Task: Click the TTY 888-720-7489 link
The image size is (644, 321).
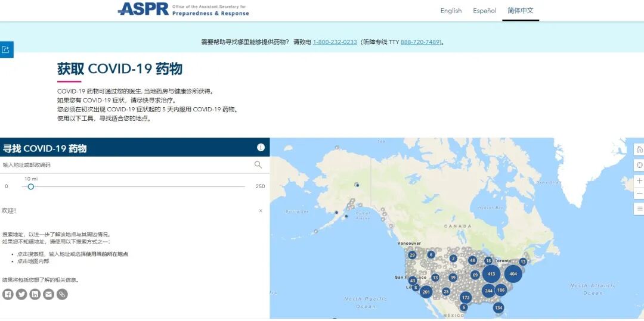Action: point(420,42)
